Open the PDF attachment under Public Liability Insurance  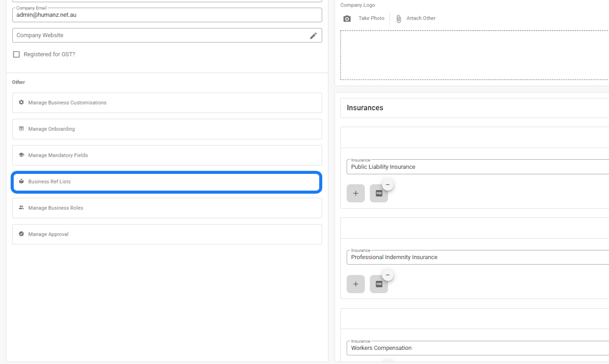pos(379,194)
